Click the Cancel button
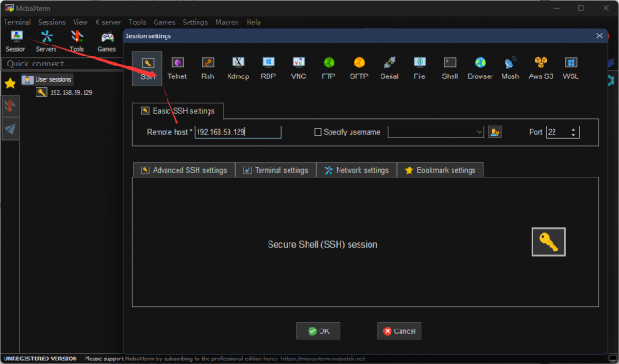Viewport: 619px width, 364px height. pos(399,331)
